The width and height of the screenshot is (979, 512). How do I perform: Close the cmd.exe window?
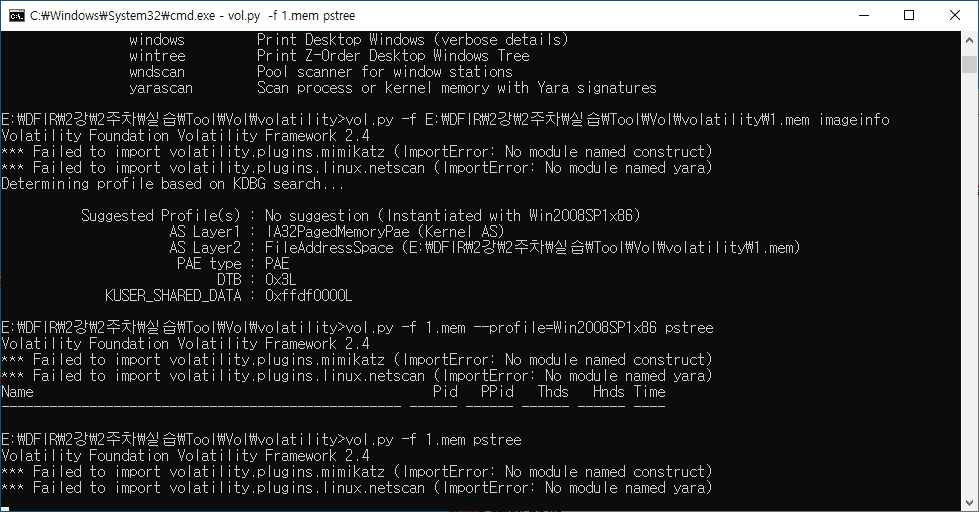[x=955, y=15]
